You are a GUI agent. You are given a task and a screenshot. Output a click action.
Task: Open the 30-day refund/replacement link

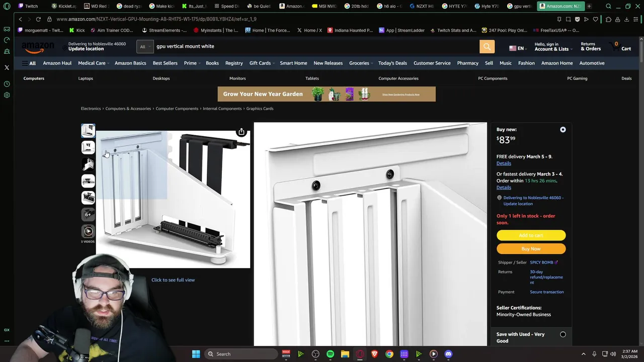pos(546,277)
